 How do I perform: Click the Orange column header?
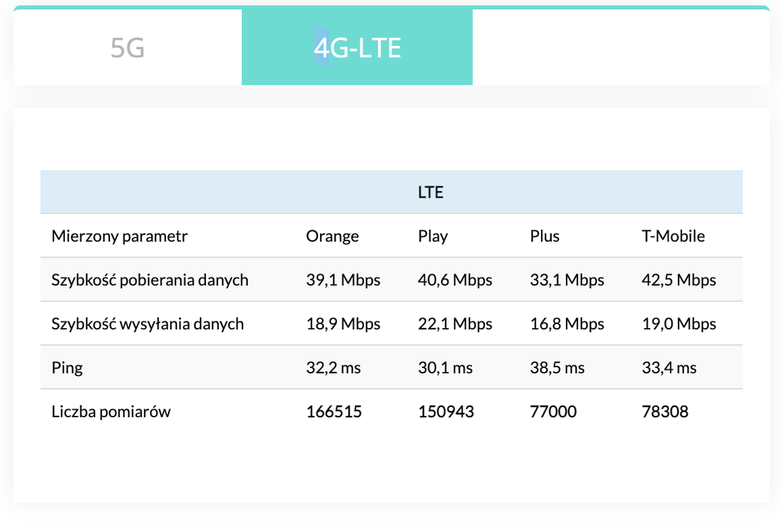[x=332, y=236]
